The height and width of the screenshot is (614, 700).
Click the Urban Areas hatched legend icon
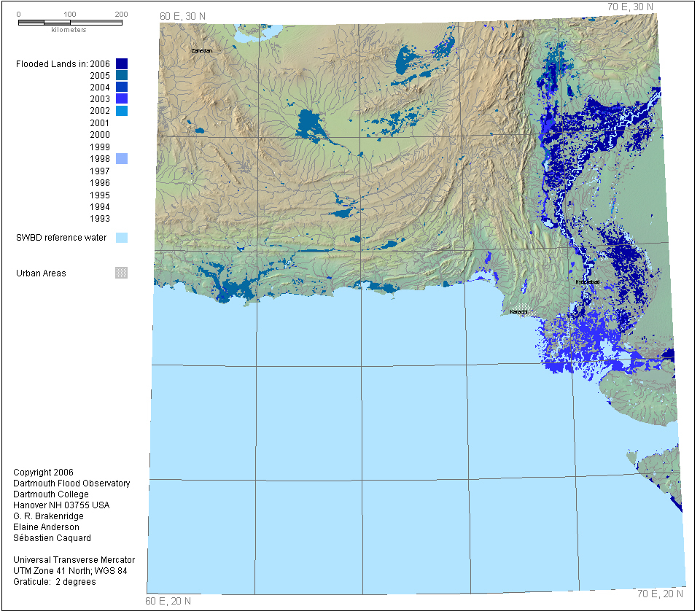(x=122, y=273)
